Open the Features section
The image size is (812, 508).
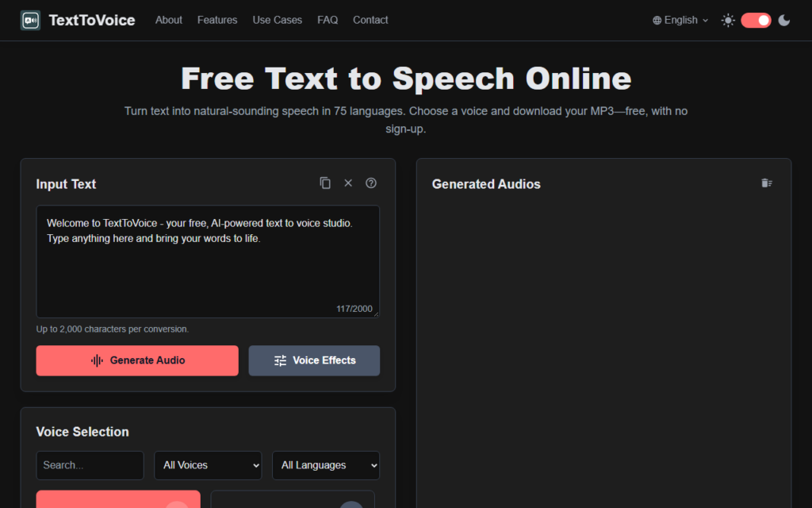(x=217, y=20)
